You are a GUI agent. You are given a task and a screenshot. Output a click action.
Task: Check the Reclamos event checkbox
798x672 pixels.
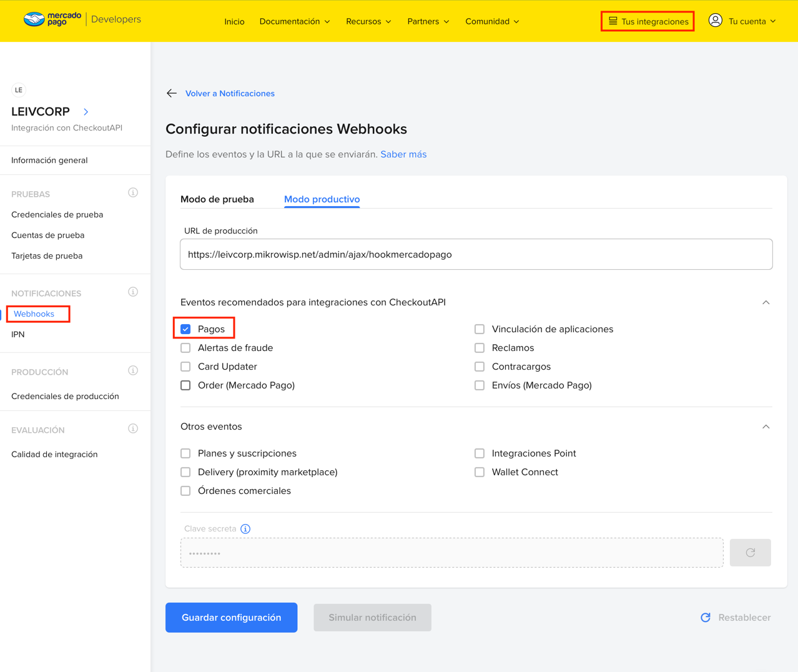point(480,348)
